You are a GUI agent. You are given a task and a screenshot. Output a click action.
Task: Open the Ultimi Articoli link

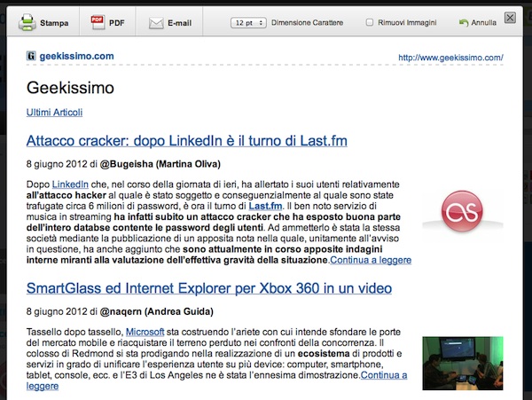click(x=54, y=113)
